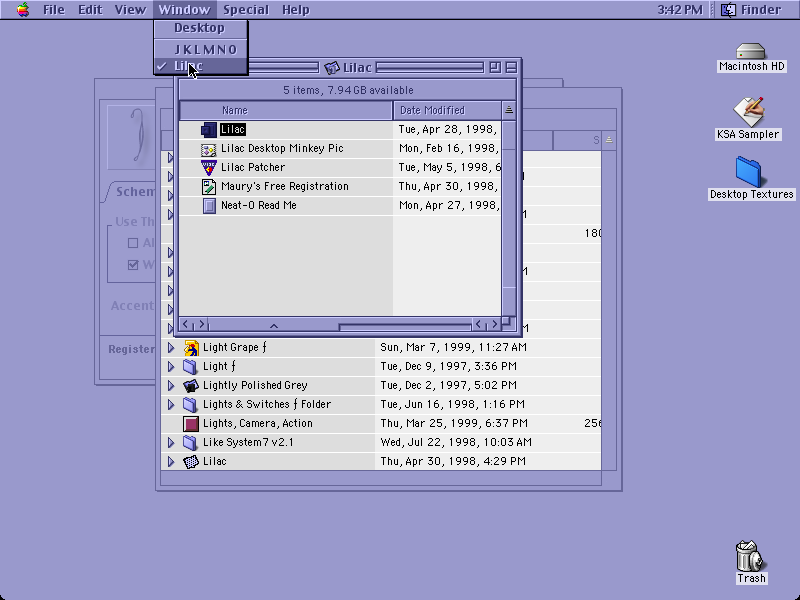
Task: Toggle sort order in Lilac window
Action: point(509,110)
